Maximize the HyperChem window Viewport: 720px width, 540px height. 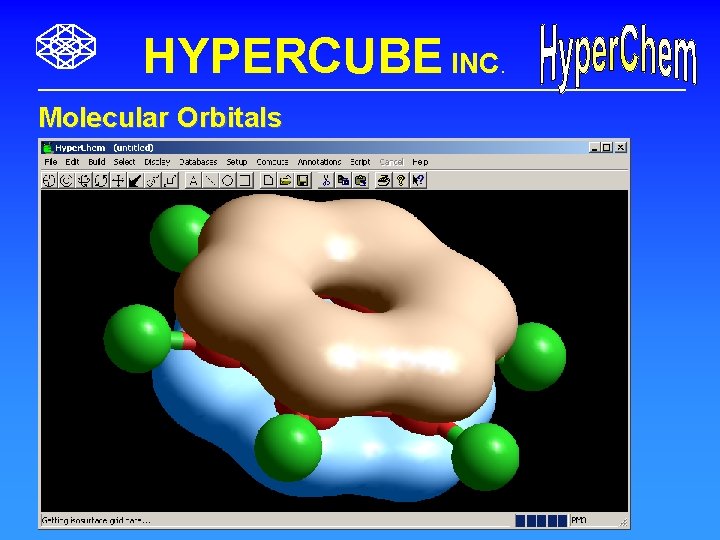607,147
